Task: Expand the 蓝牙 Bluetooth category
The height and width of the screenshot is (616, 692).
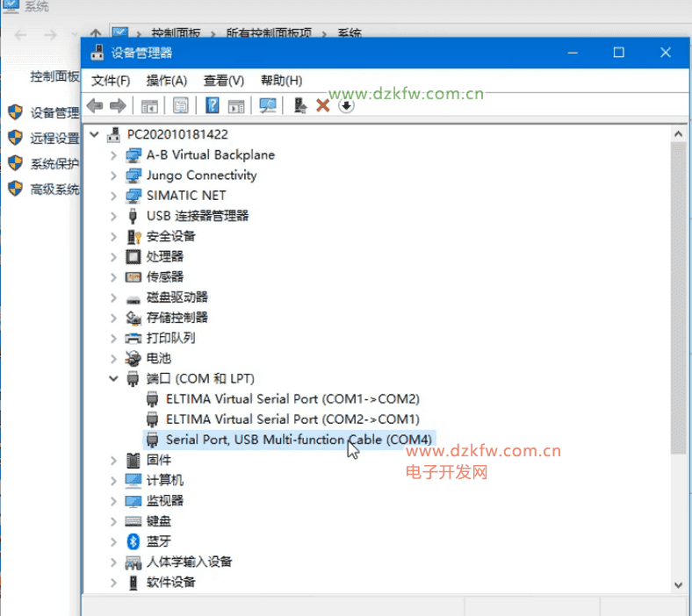Action: [113, 541]
